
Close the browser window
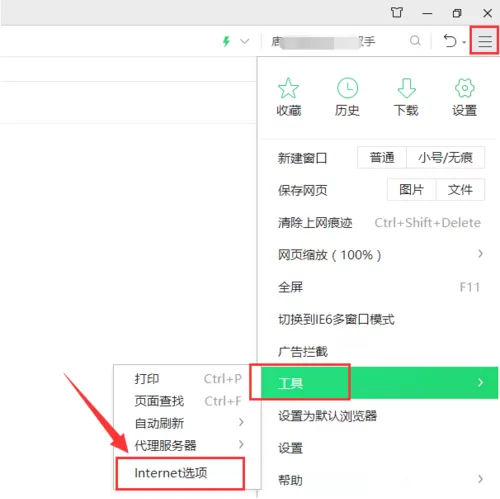(x=487, y=13)
